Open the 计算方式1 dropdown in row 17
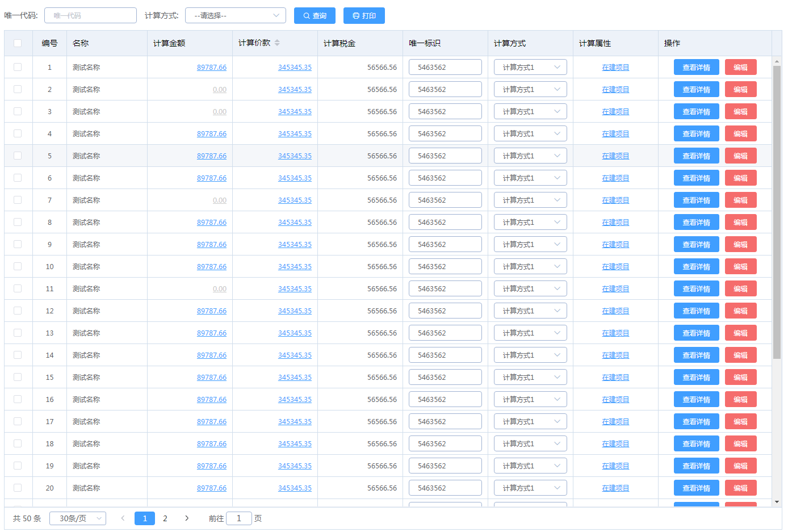The image size is (788, 532). (x=530, y=421)
